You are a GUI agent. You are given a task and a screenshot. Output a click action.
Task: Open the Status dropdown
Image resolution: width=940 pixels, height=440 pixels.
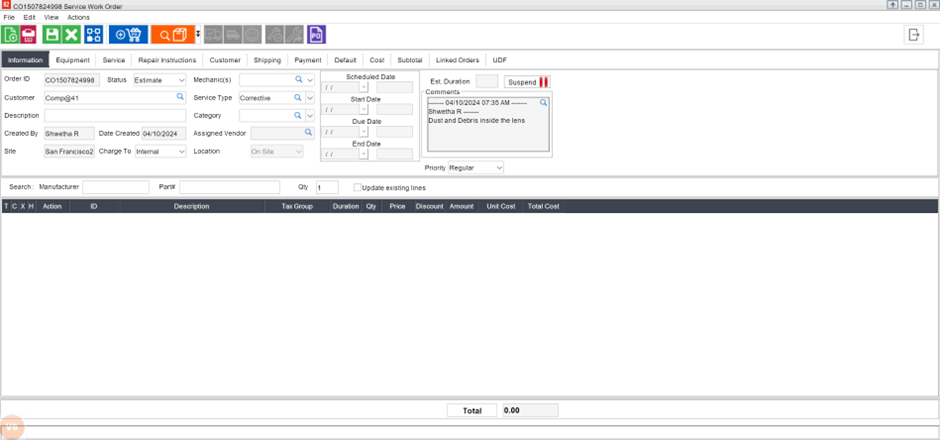(x=181, y=80)
